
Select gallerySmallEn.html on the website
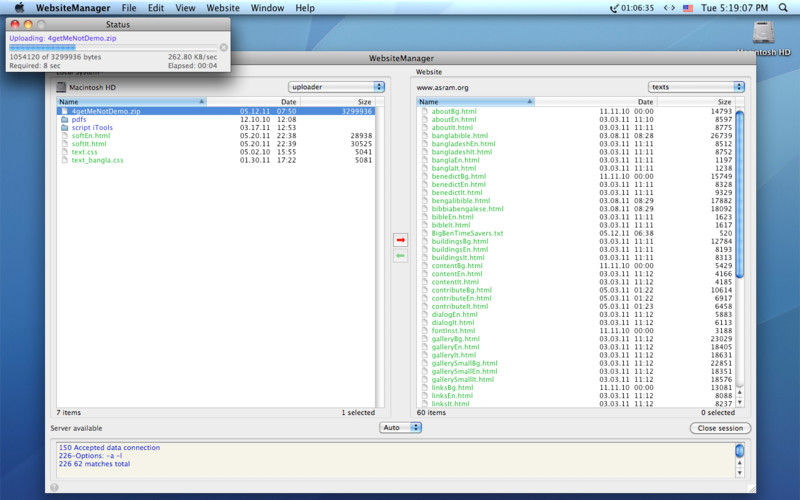[576, 371]
